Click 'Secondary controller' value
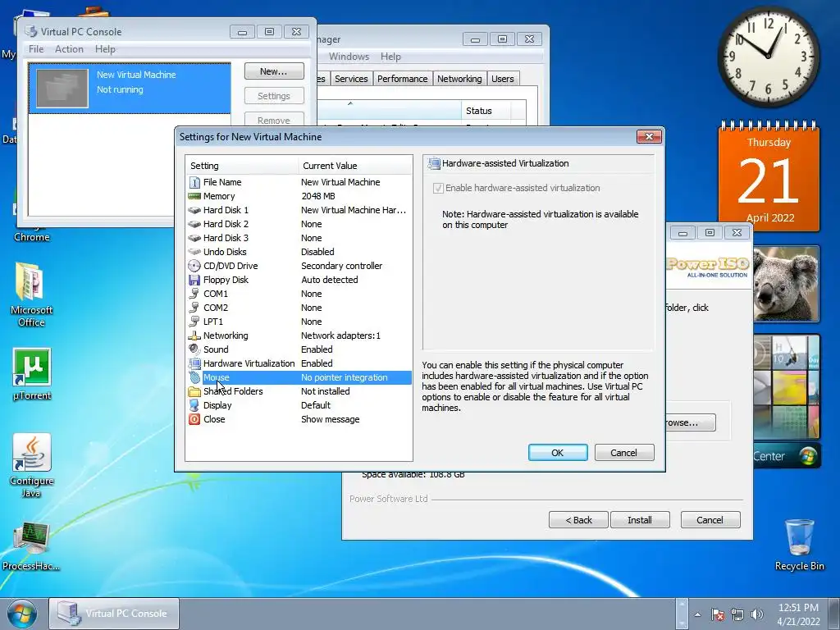Screen dimensions: 840x630 point(342,266)
